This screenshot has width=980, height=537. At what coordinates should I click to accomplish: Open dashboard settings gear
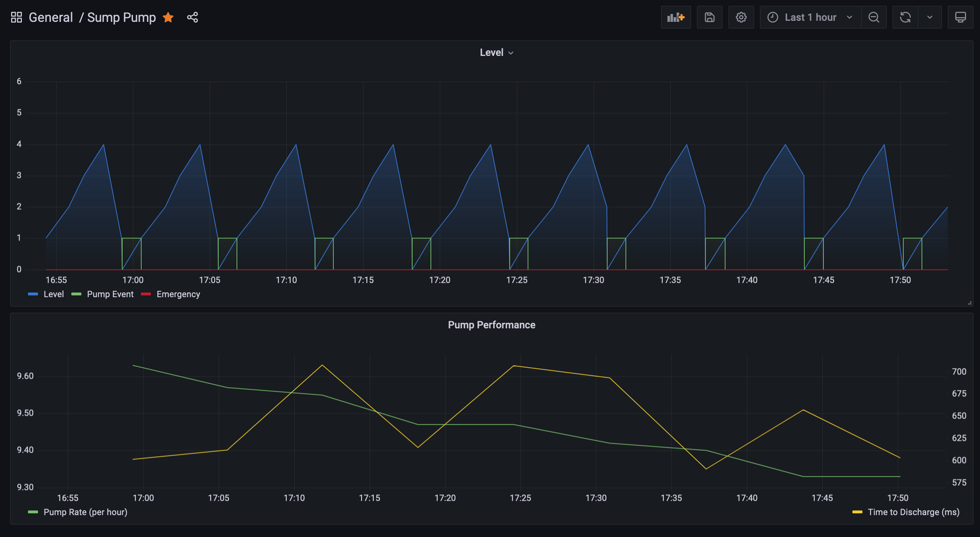click(x=741, y=17)
